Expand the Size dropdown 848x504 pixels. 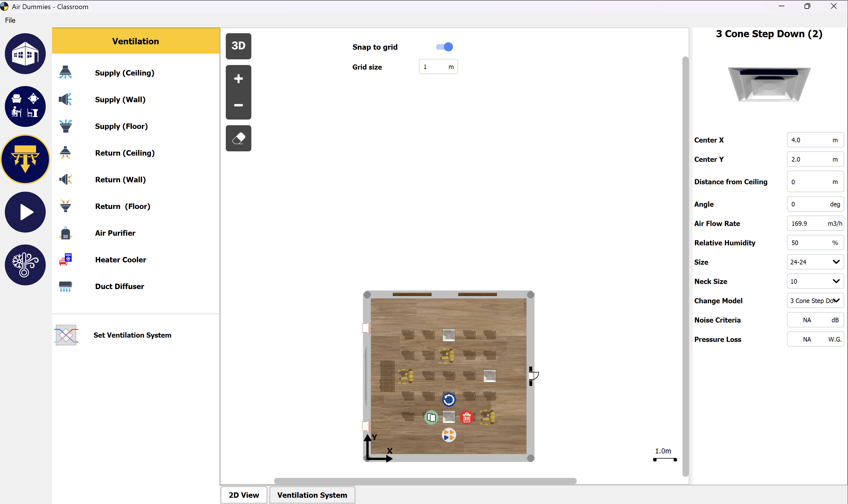pyautogui.click(x=815, y=262)
